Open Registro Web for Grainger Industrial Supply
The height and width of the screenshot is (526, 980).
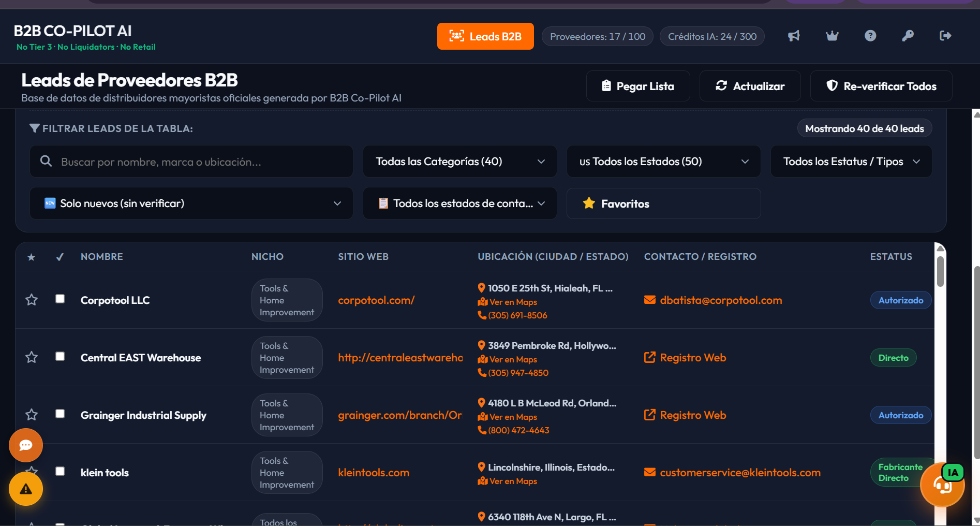(x=693, y=415)
